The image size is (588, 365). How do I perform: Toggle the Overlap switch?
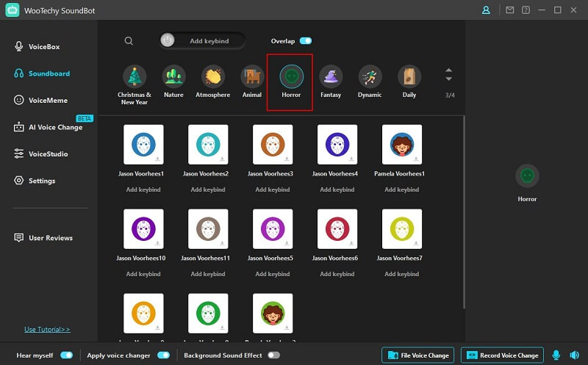coord(305,41)
